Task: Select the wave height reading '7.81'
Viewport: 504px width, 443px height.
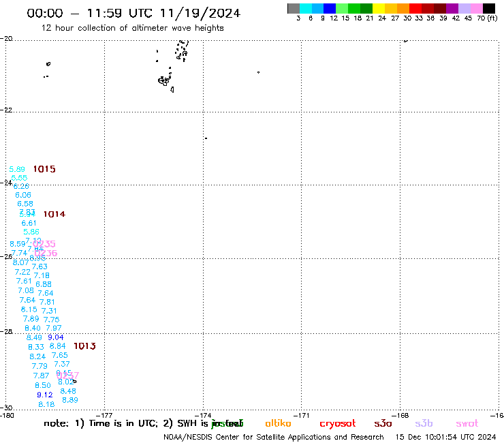Action: 47,302
